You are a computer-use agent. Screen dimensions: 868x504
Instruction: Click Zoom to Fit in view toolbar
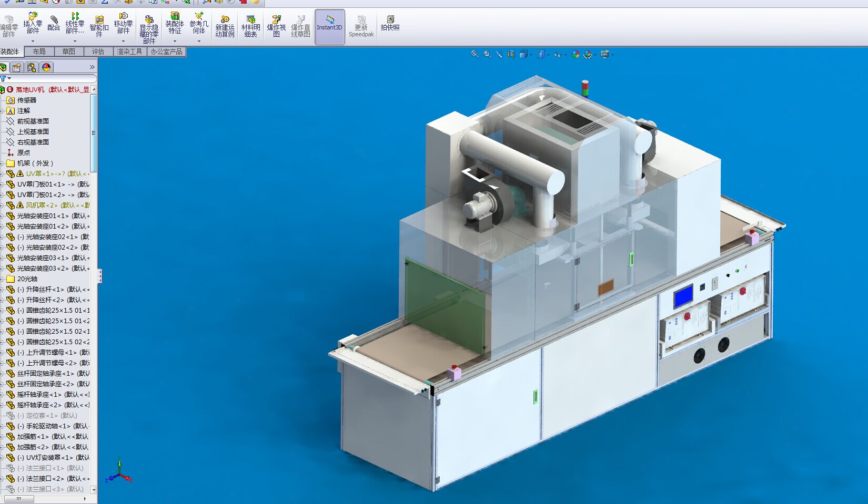click(x=475, y=54)
